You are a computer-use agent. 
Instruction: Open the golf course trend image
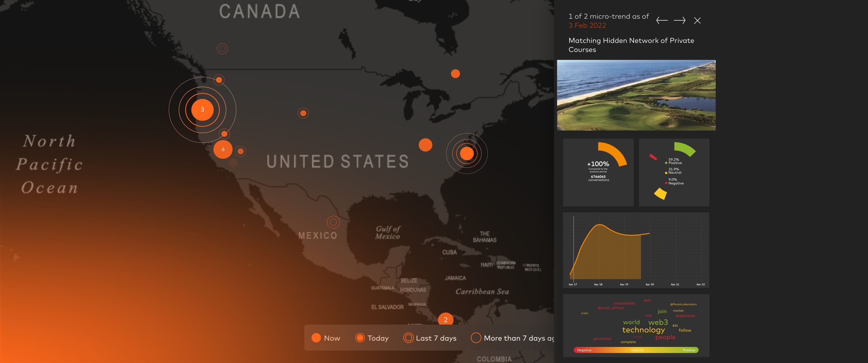(636, 95)
